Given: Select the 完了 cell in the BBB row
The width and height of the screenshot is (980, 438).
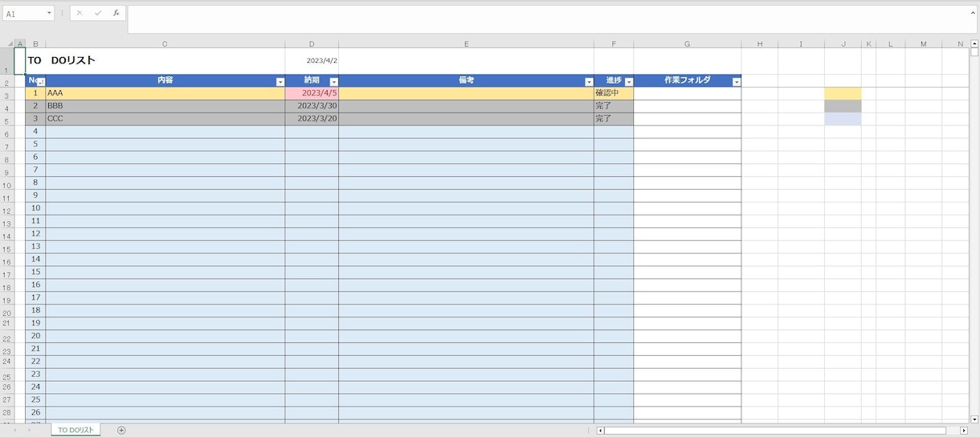Looking at the screenshot, I should [614, 106].
